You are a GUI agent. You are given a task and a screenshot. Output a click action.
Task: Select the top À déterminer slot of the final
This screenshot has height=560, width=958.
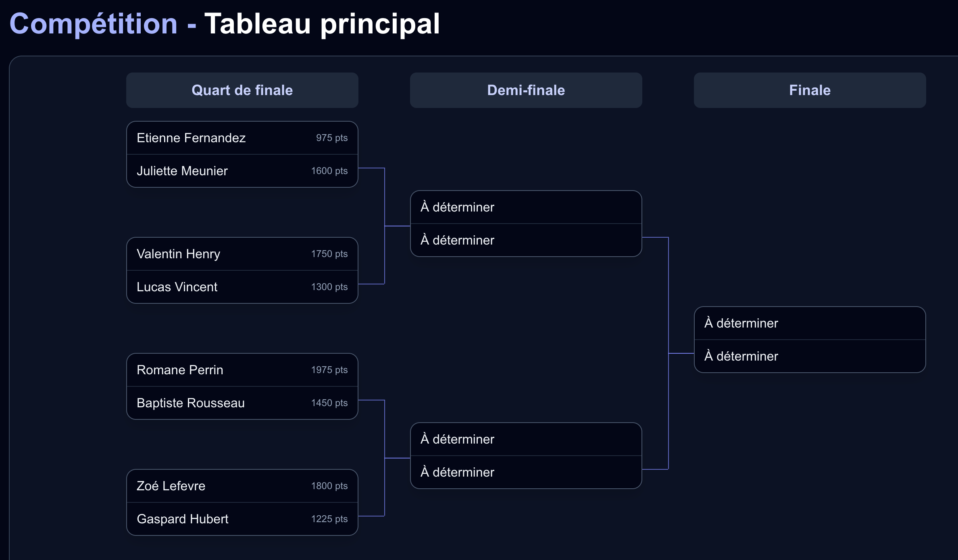coord(810,323)
